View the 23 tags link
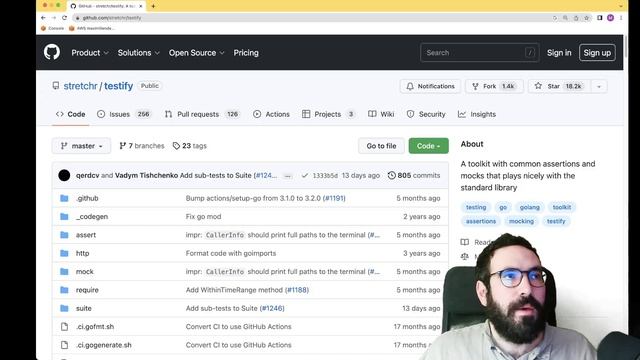Screen dimensions: 640x360 coord(190,146)
